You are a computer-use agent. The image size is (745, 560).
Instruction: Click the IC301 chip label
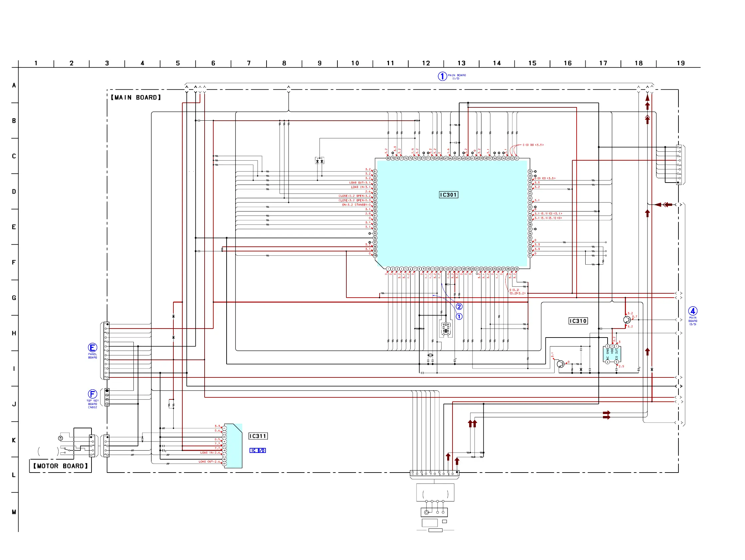click(448, 195)
